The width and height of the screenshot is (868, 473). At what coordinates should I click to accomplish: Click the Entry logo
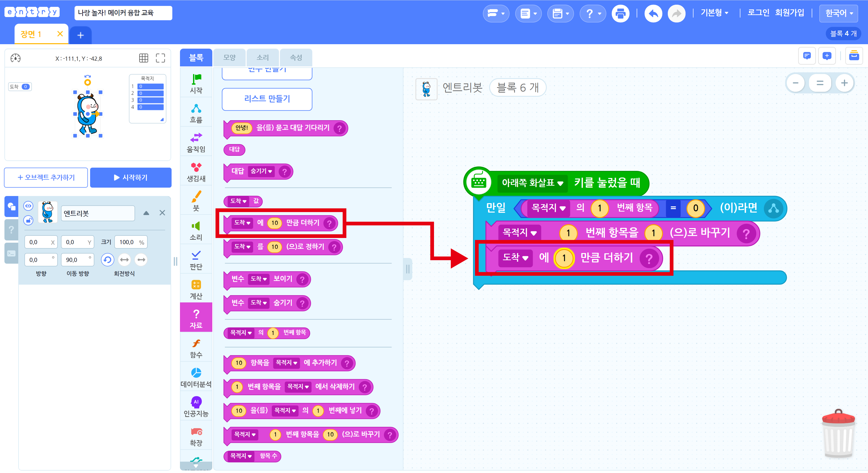point(32,12)
